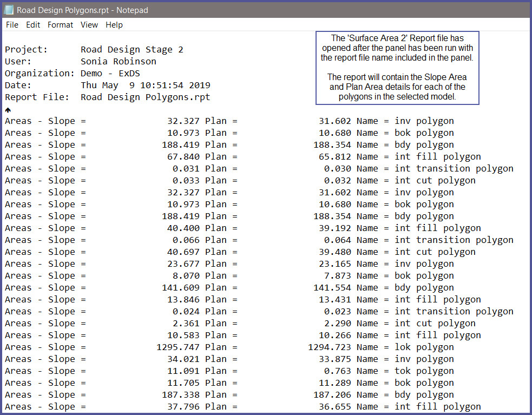Click the plan value 187.206
The image size is (532, 415).
332,395
